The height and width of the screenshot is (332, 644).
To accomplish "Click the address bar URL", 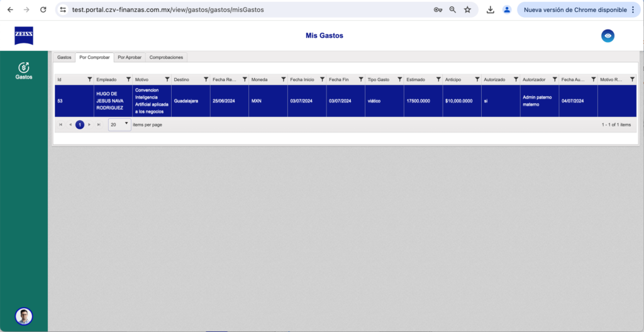I will pyautogui.click(x=167, y=9).
